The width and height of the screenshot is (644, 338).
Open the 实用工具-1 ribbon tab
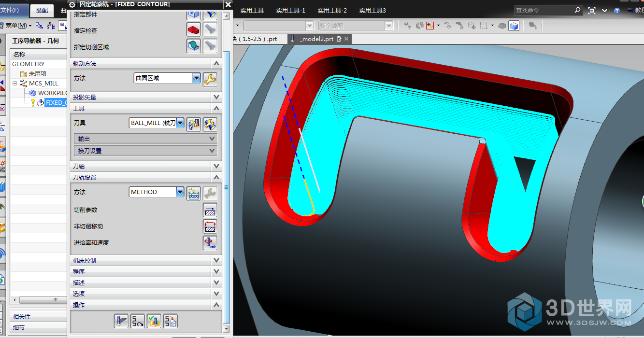coord(290,10)
